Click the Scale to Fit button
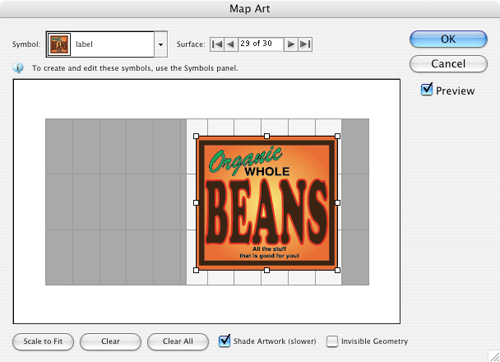This screenshot has height=362, width=500. 43,342
